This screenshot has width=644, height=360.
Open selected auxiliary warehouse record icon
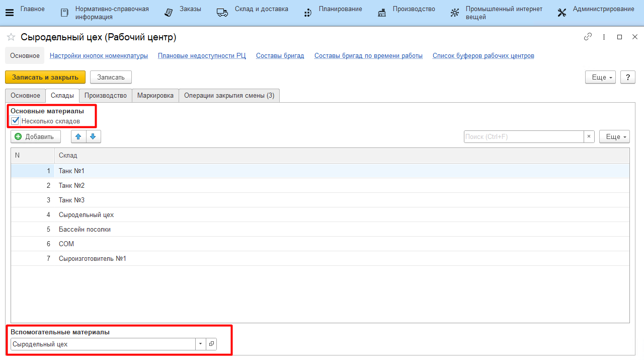tap(211, 344)
